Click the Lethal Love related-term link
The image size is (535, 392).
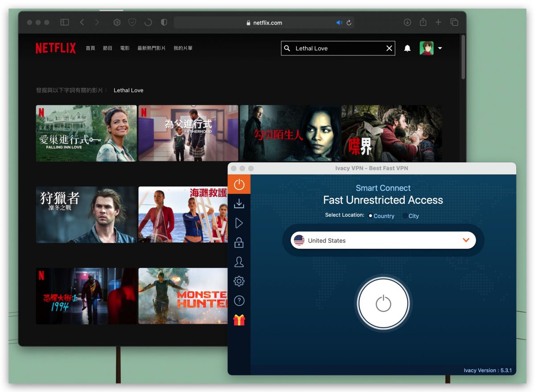[128, 90]
